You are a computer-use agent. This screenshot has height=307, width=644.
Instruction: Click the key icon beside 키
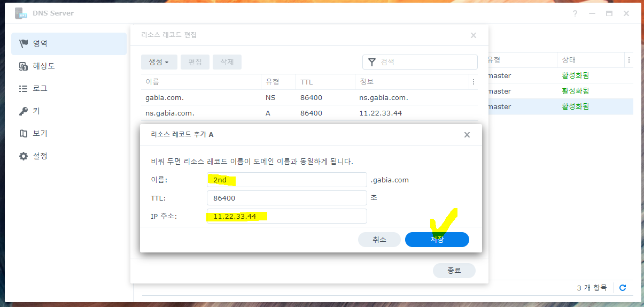[x=24, y=111]
